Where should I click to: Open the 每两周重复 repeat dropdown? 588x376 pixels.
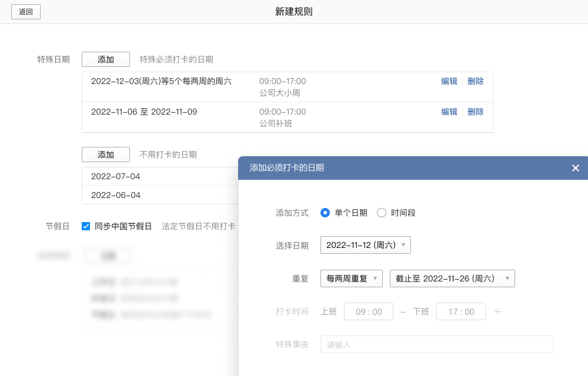pos(351,278)
